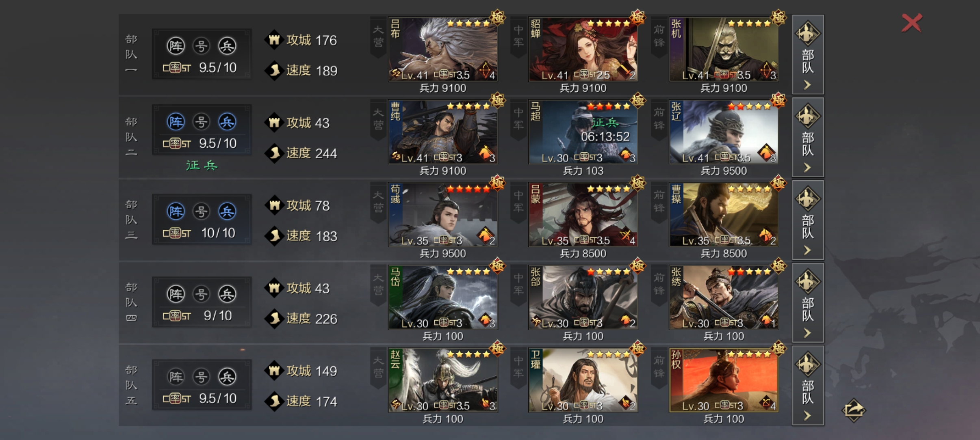
Task: Click 极 badge on 孙权 card
Action: click(x=778, y=349)
